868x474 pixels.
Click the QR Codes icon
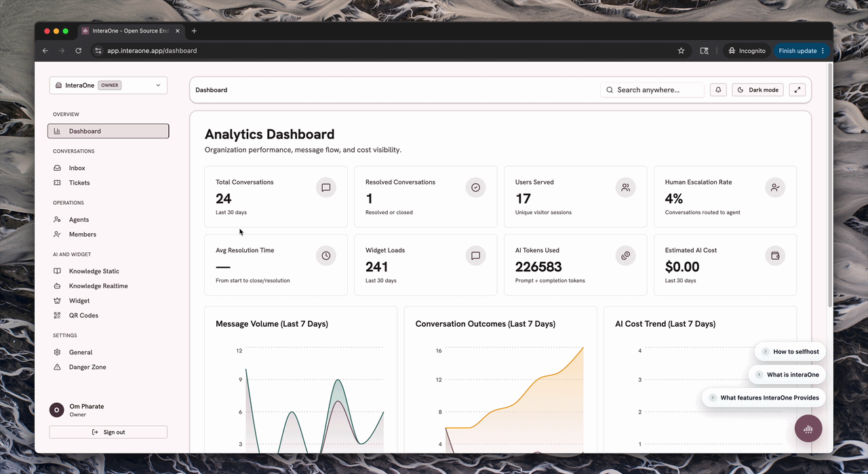coord(57,315)
